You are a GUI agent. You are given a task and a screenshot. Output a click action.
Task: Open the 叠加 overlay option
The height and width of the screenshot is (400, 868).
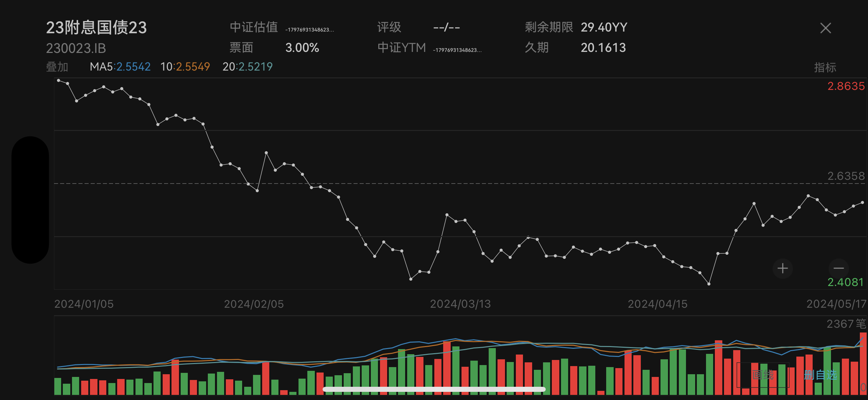[x=57, y=67]
